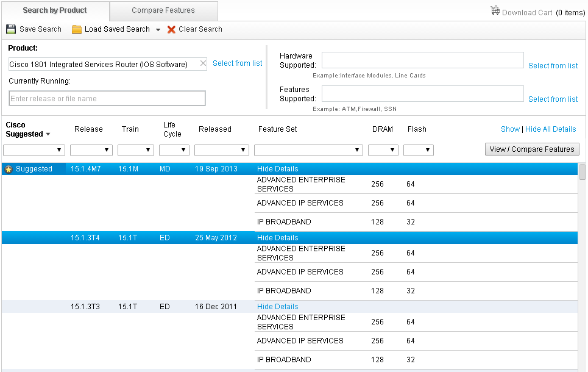This screenshot has width=588, height=372.
Task: Click the Flash column header
Action: pyautogui.click(x=417, y=129)
